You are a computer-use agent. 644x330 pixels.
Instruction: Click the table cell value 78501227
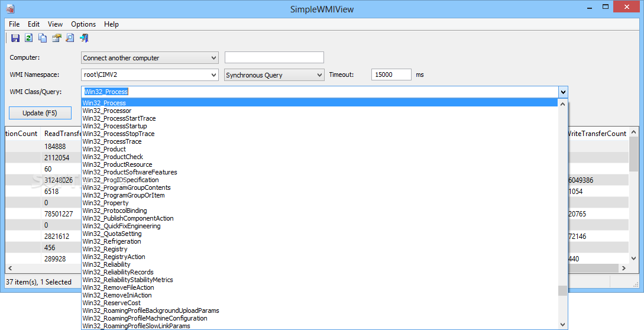tap(59, 213)
